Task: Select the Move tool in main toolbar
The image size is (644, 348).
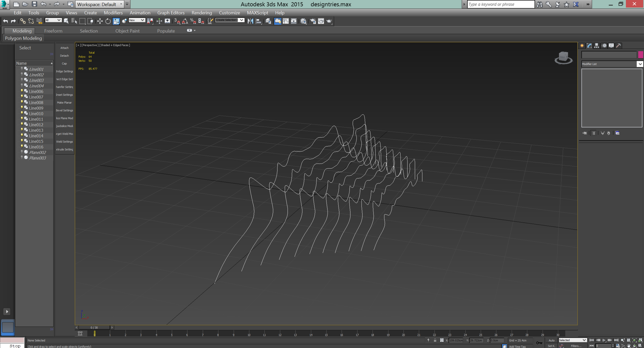Action: coord(100,21)
